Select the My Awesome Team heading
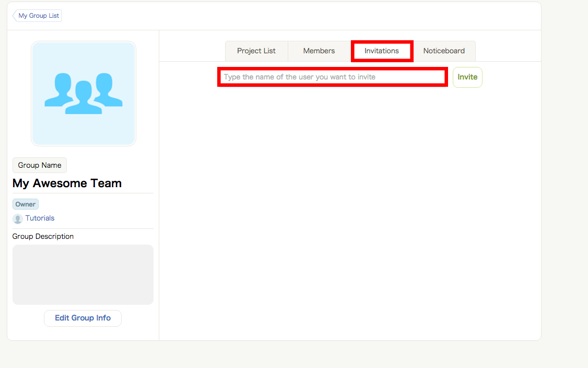Screen dimensions: 588x368 (x=67, y=183)
